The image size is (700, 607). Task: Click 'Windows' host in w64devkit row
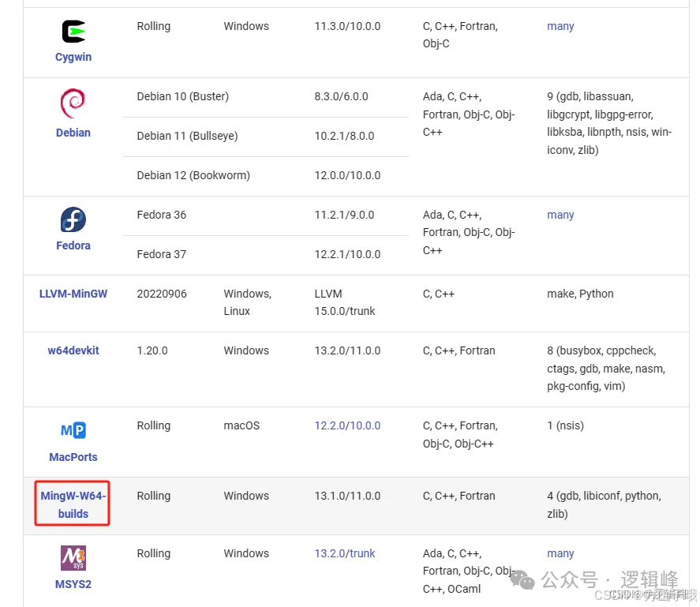coord(246,350)
